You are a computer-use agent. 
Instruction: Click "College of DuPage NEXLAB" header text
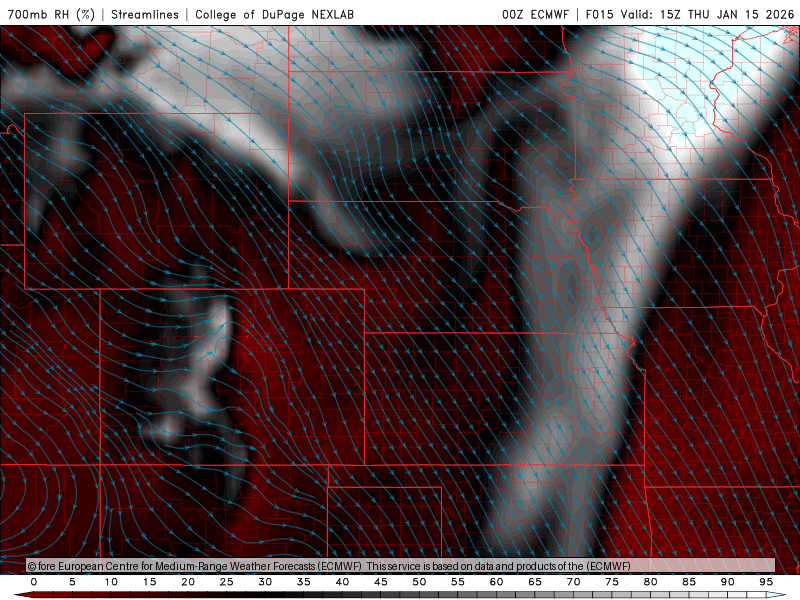274,14
